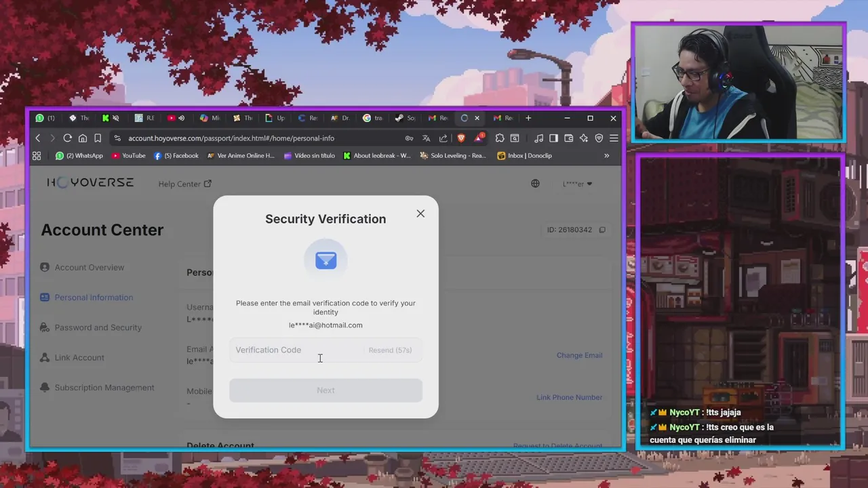This screenshot has height=488, width=868.
Task: Open the Ver Anime Online bookmark
Action: point(241,156)
